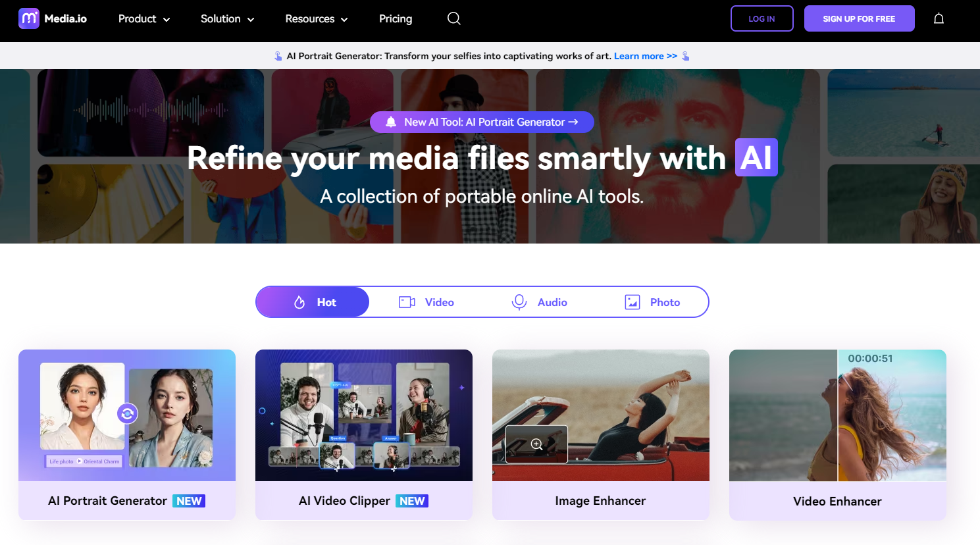Switch to the Hot tab
Image resolution: width=980 pixels, height=545 pixels.
click(313, 302)
